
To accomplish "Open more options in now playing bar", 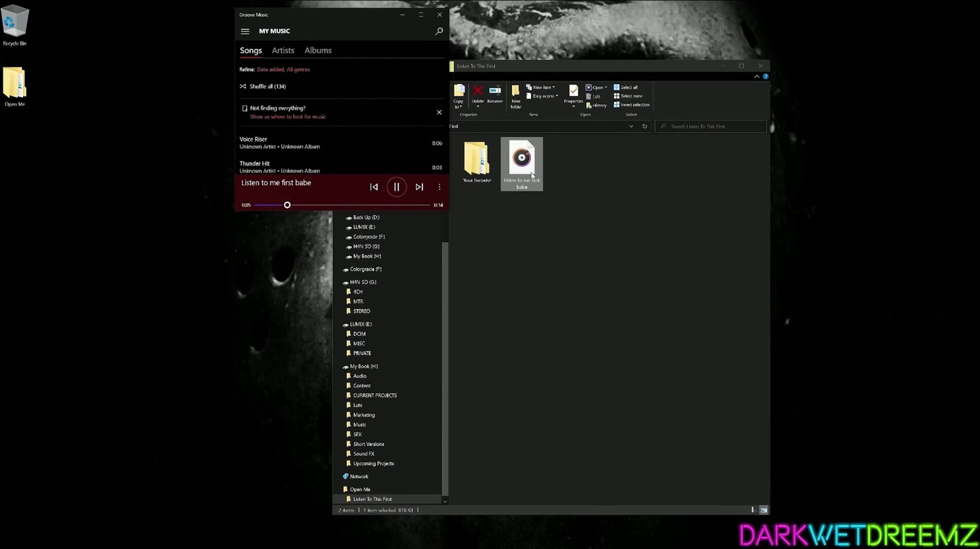I will point(439,187).
